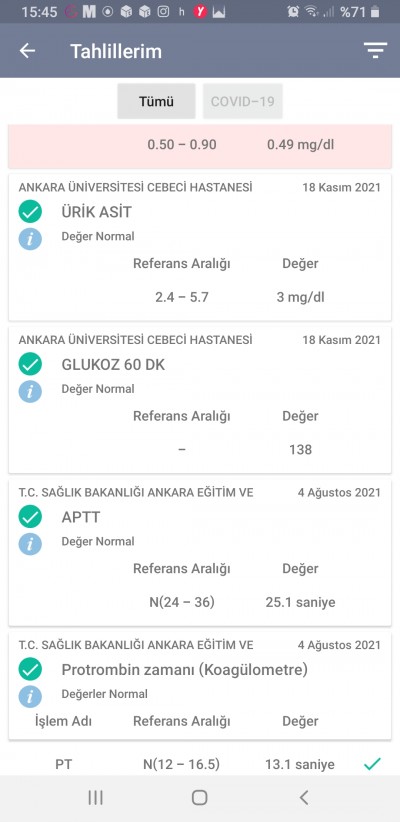Screen dimensions: 400x822
Task: Tap the Android recent apps button
Action: click(x=95, y=798)
